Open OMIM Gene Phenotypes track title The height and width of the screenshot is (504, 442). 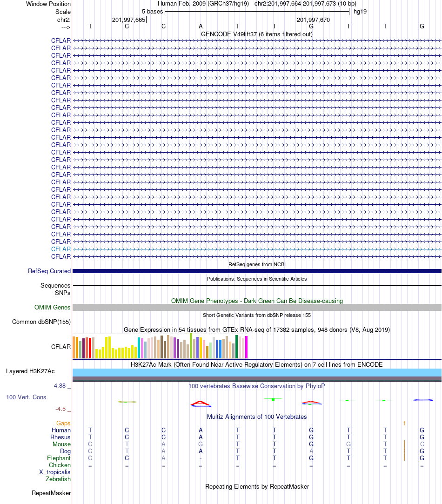257,301
